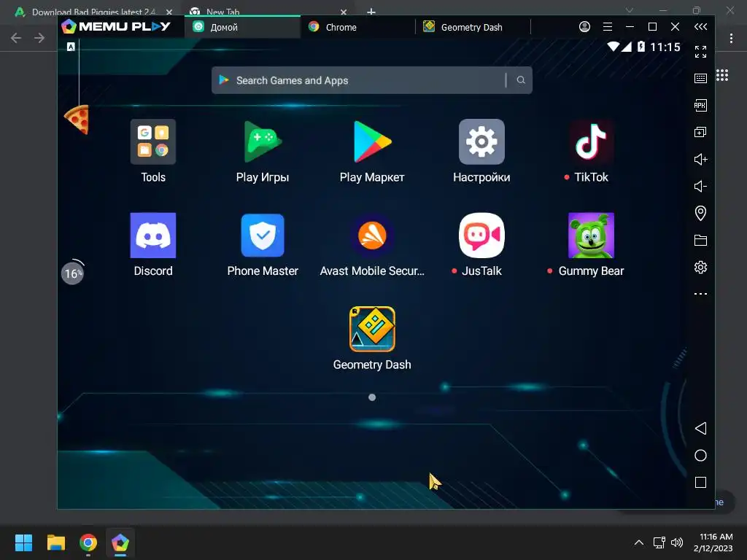Image resolution: width=747 pixels, height=560 pixels.
Task: Click the home screen page indicator dot
Action: click(x=372, y=397)
